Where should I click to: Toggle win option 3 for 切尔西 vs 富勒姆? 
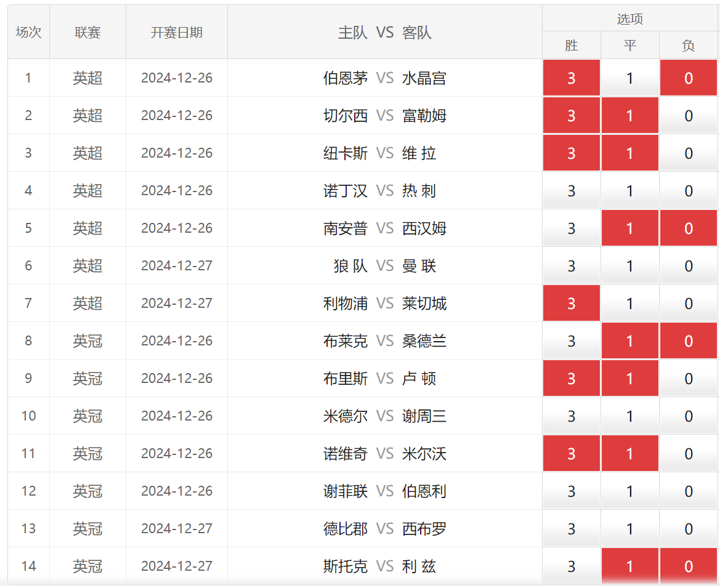(x=571, y=115)
